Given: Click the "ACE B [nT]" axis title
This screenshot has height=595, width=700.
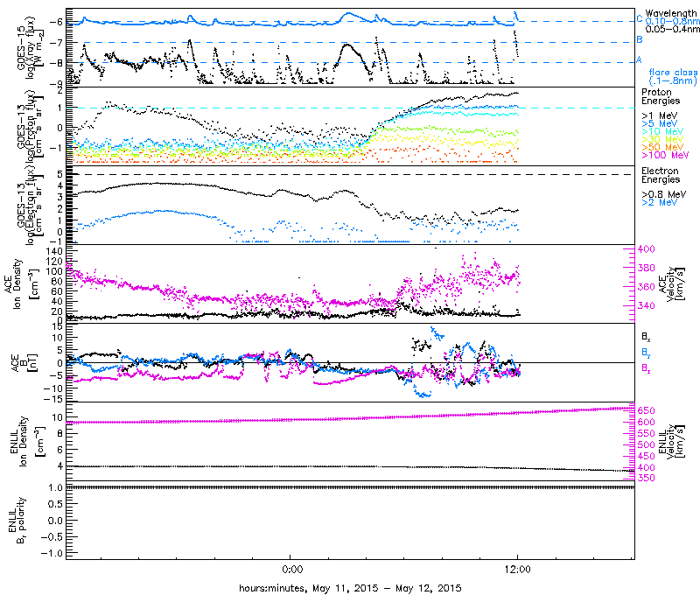Looking at the screenshot, I should 24,363.
